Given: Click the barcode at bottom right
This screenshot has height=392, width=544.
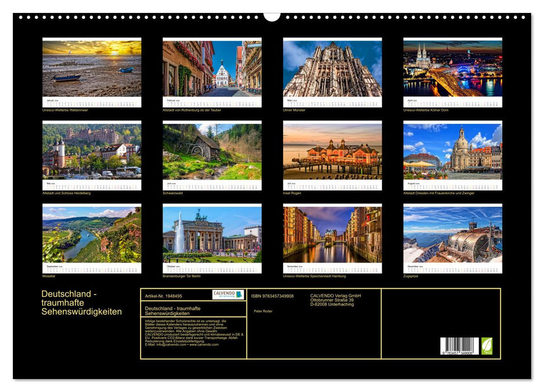Looking at the screenshot, I should click(459, 346).
